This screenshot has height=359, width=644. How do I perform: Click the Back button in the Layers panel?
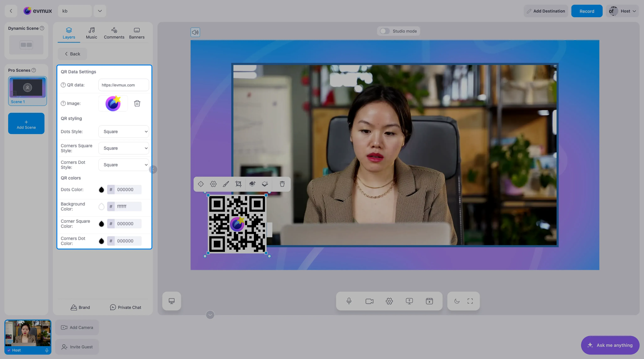[x=72, y=54]
